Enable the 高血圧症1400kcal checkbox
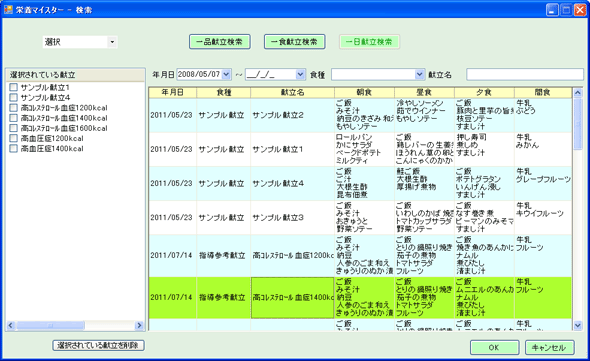Viewport: 590px width, 361px height. (x=14, y=148)
